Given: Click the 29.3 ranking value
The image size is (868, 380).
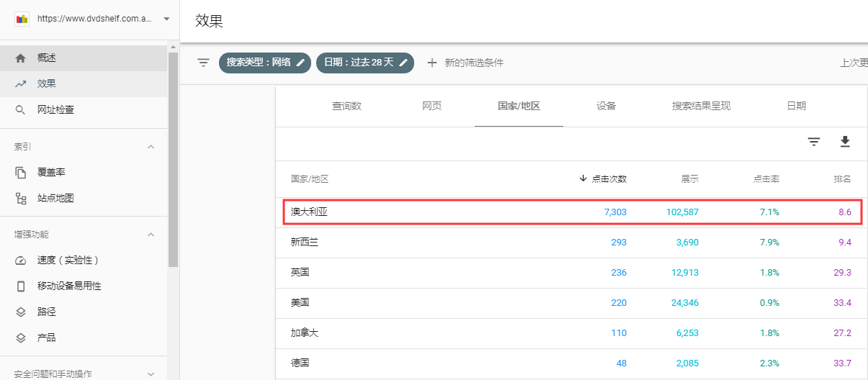Looking at the screenshot, I should point(842,273).
